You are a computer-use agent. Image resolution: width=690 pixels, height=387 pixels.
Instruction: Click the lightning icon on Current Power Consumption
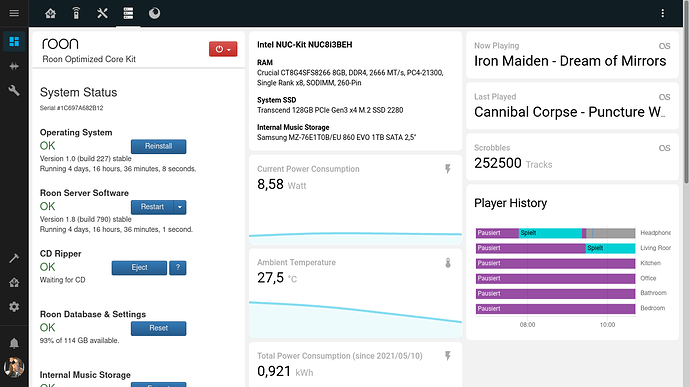point(448,169)
